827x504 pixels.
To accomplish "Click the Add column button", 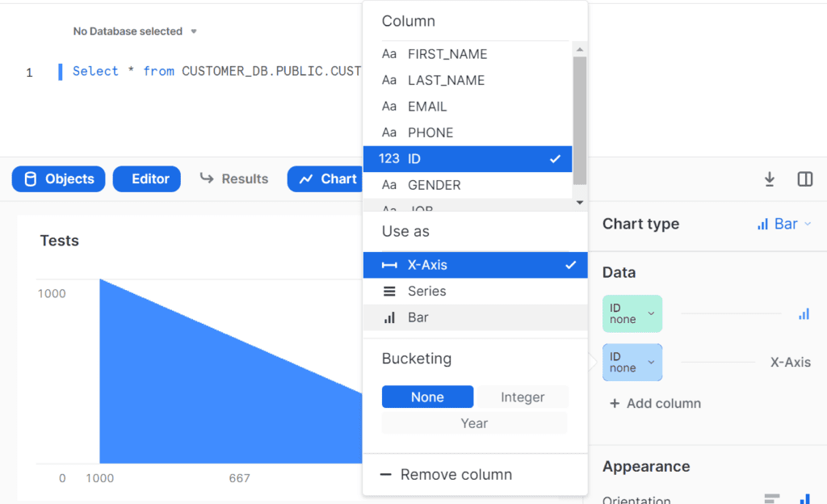I will [655, 404].
